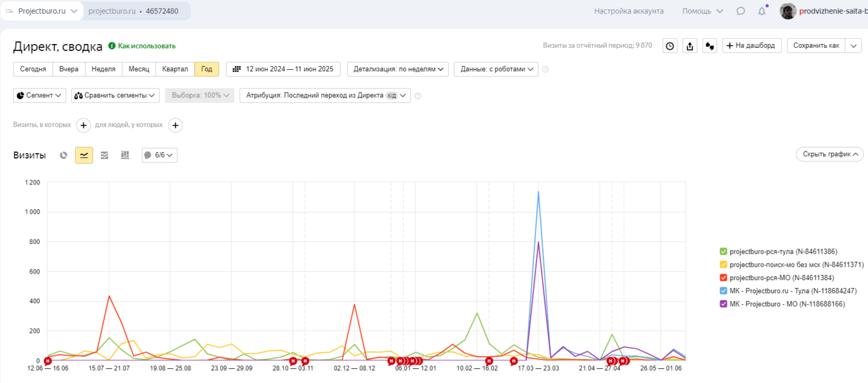Click the Визиты за отчётный период: 9 870 text

597,46
